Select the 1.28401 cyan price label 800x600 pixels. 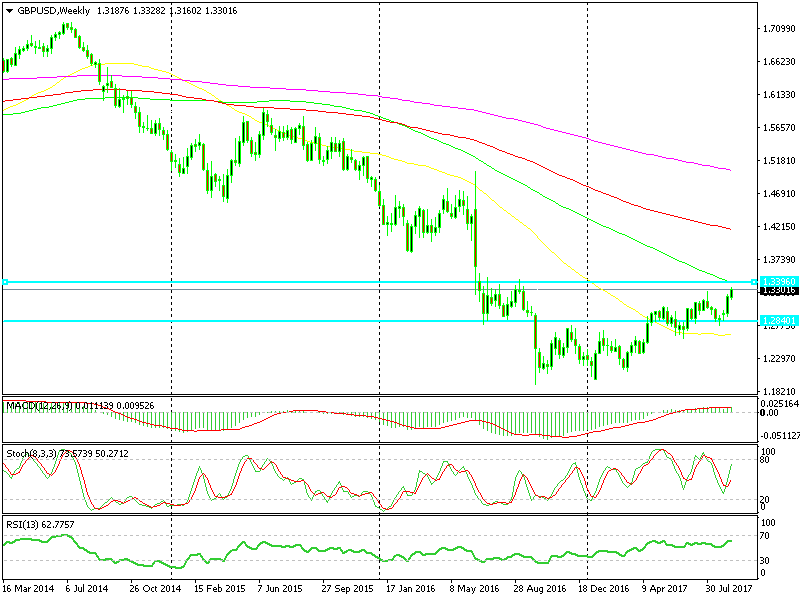pyautogui.click(x=776, y=320)
